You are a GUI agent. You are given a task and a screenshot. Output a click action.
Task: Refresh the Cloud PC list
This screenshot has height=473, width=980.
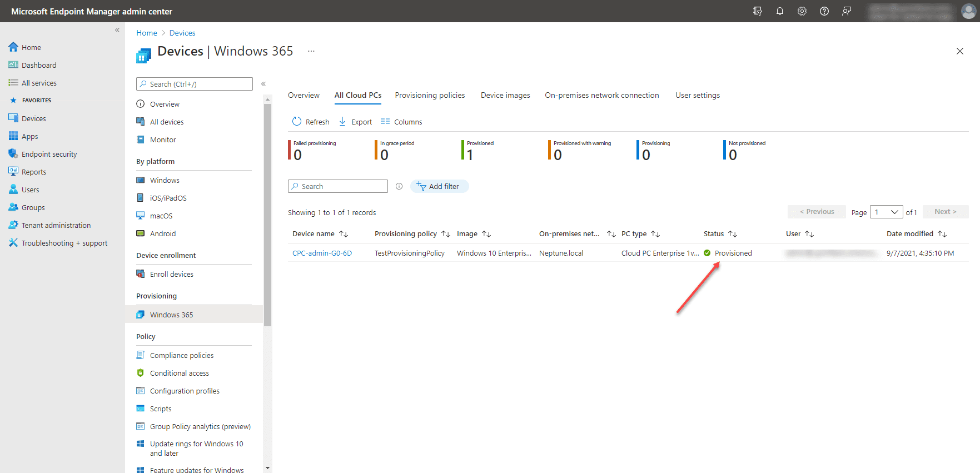pos(311,122)
